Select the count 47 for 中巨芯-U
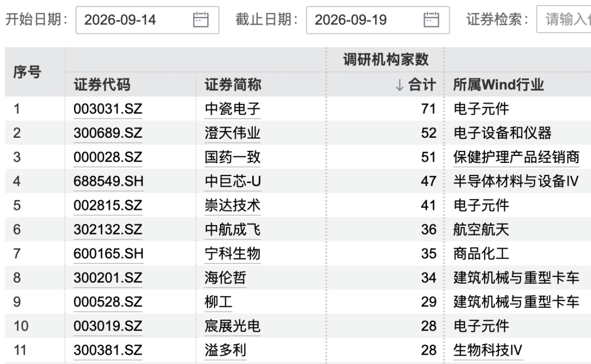The height and width of the screenshot is (364, 591). pyautogui.click(x=428, y=181)
